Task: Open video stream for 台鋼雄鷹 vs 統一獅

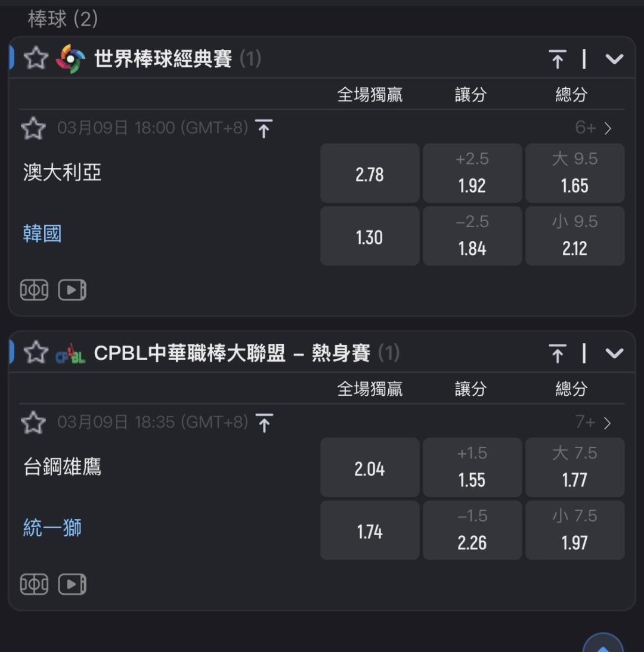Action: (72, 585)
